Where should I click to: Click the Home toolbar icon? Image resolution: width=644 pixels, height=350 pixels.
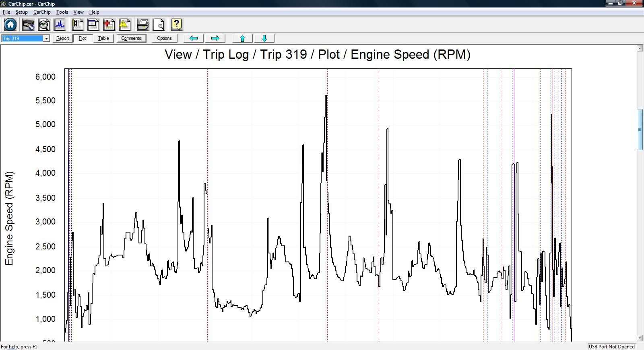coord(10,25)
